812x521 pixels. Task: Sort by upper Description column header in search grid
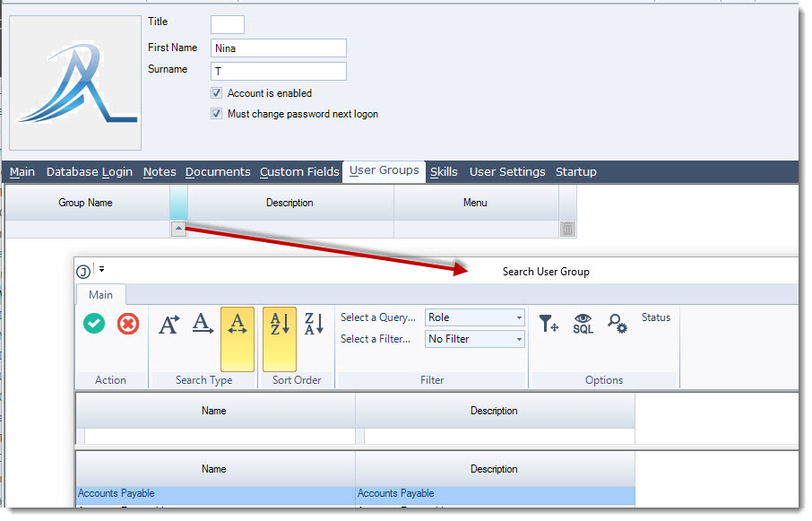(495, 411)
